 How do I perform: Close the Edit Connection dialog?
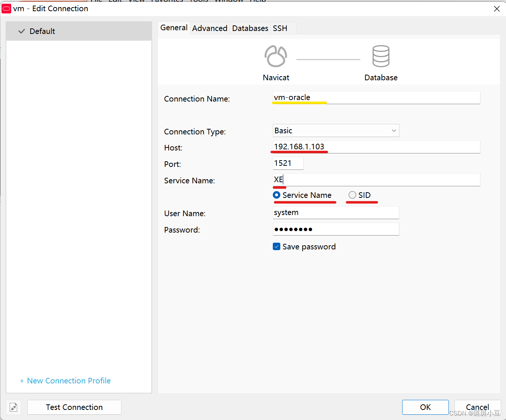[x=497, y=9]
